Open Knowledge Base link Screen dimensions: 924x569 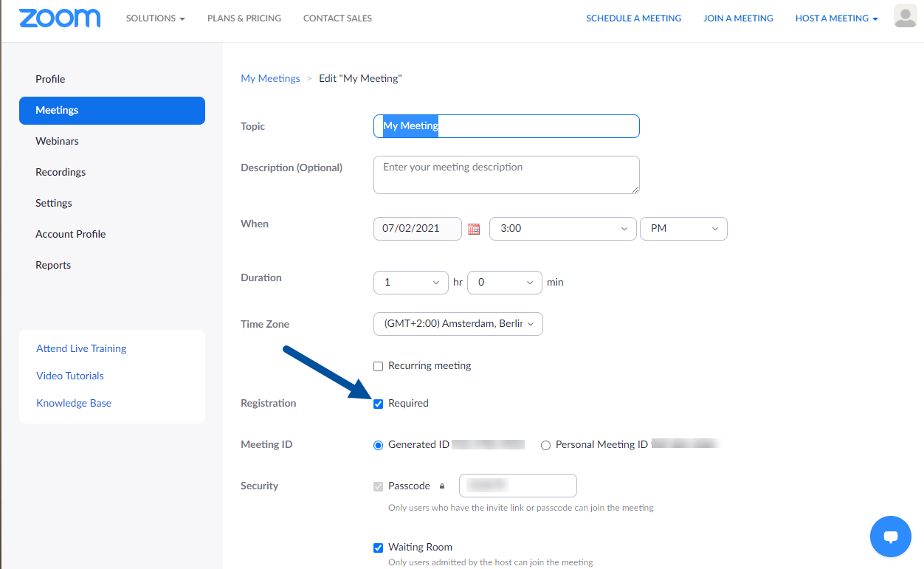[x=74, y=404]
